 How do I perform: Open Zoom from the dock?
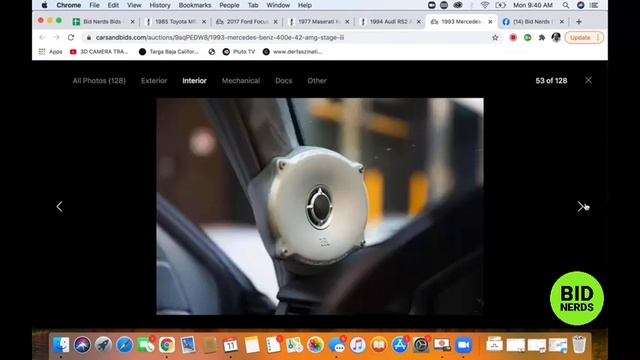click(x=464, y=345)
